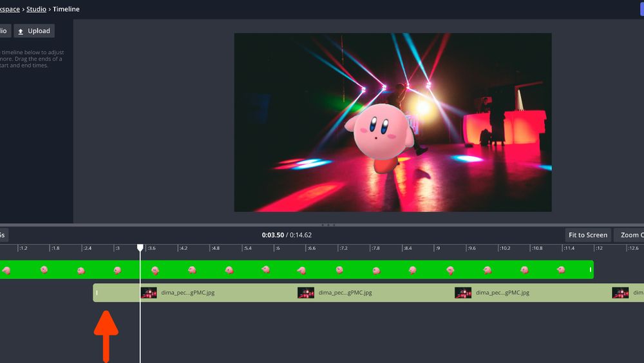Click the 5s button at timeline left

[3, 235]
